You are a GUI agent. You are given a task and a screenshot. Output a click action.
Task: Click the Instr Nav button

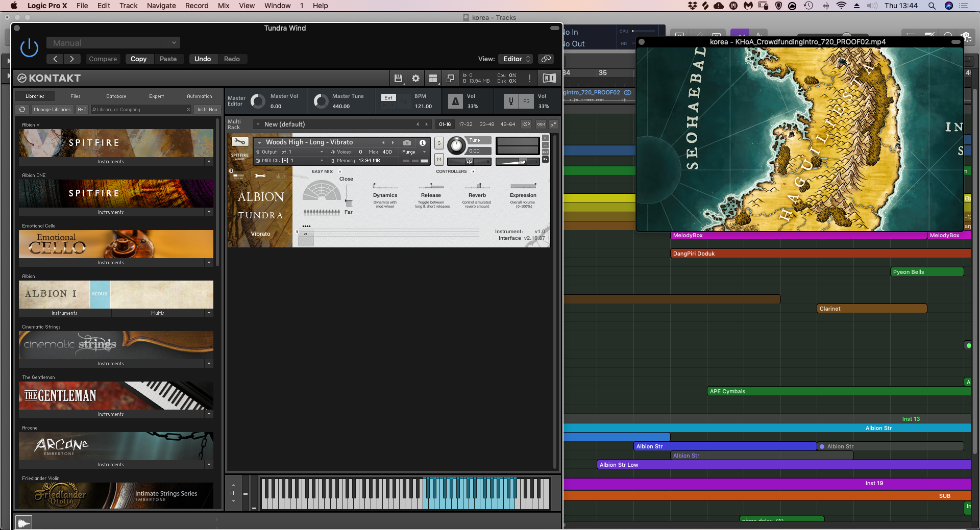pos(207,109)
